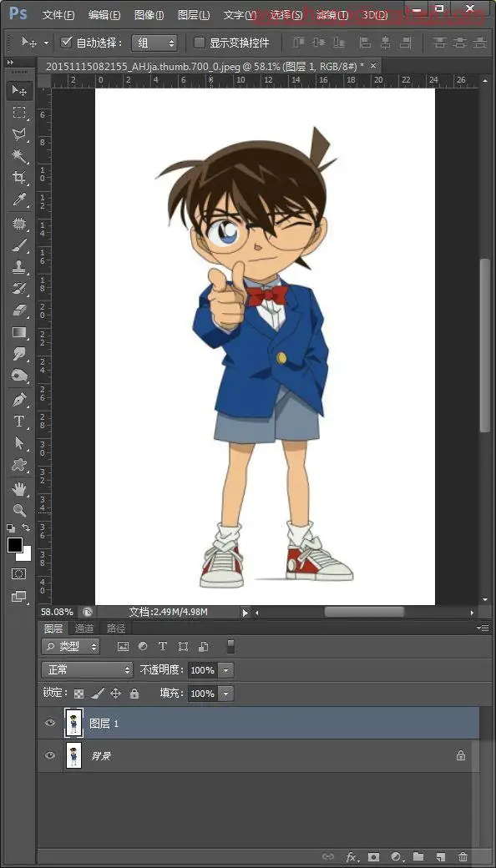Toggle lock all
The height and width of the screenshot is (868, 496).
(134, 693)
